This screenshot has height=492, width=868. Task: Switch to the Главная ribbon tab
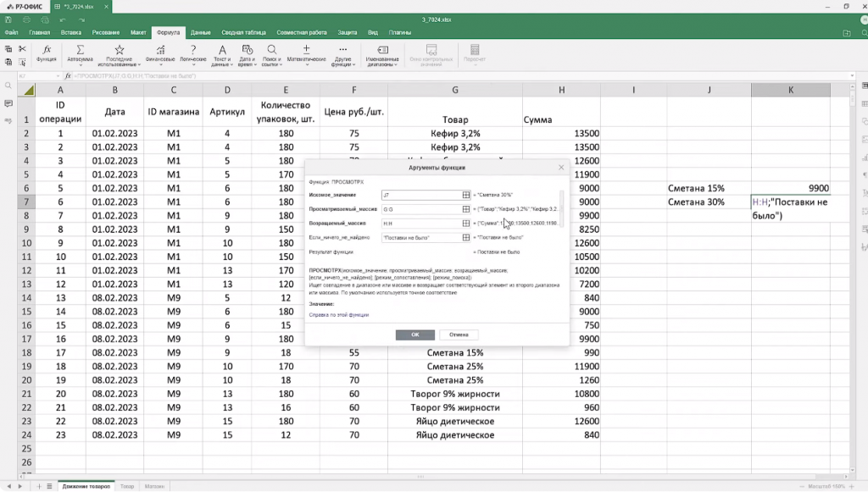(39, 33)
